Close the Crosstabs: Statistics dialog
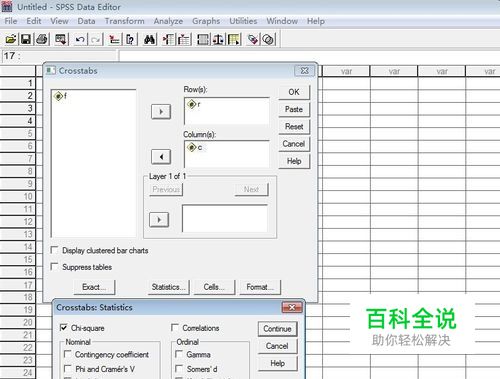 (292, 307)
